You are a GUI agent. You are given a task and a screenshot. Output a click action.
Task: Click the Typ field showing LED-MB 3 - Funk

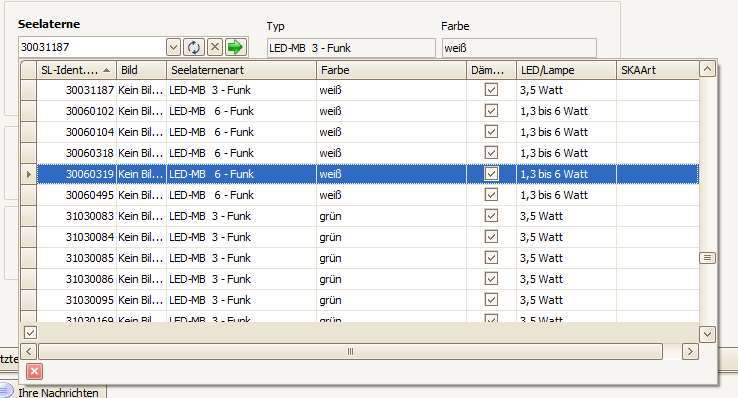click(x=351, y=48)
